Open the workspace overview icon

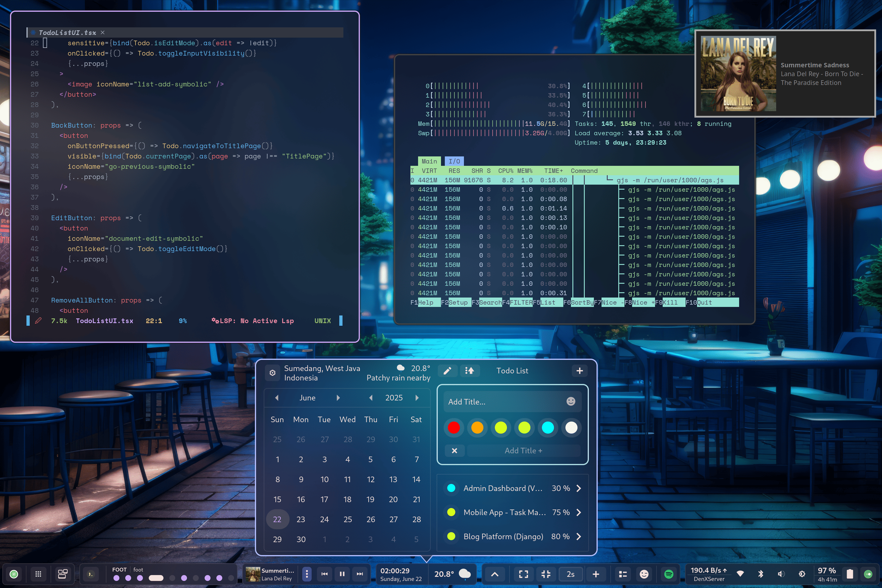tap(62, 574)
